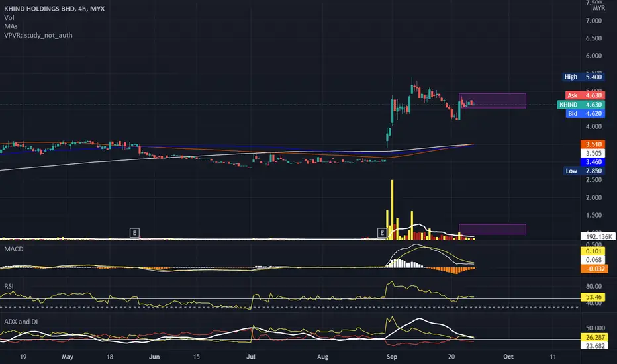
Task: Click the KHIND HOLDINGS BHD symbol title
Action: [54, 9]
